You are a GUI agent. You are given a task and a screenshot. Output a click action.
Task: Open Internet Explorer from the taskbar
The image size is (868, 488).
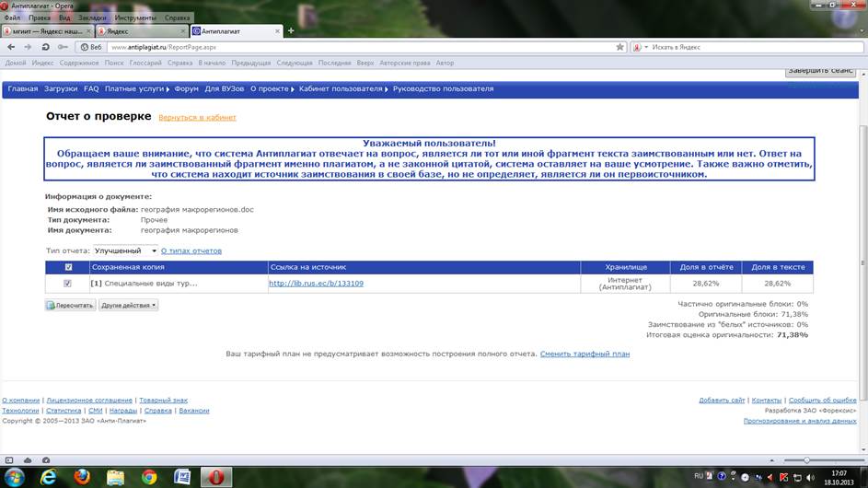tap(49, 477)
